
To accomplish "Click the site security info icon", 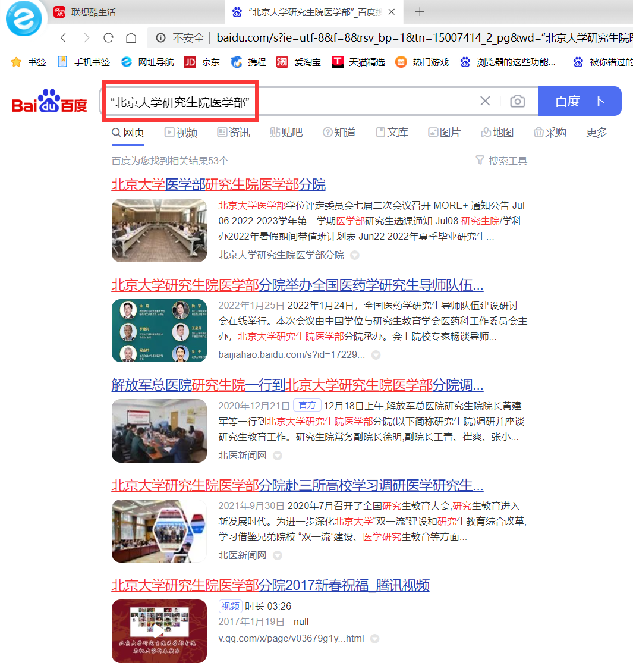I will pyautogui.click(x=160, y=38).
